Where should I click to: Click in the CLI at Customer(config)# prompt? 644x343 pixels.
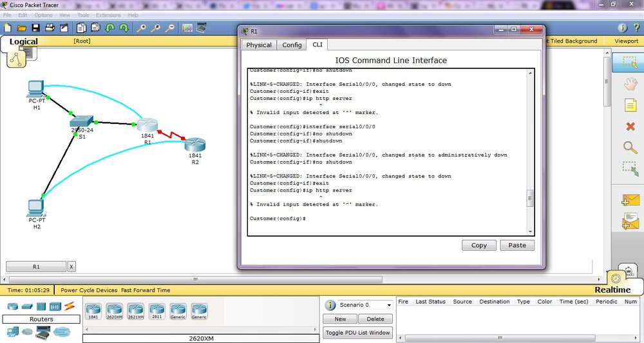pyautogui.click(x=278, y=219)
